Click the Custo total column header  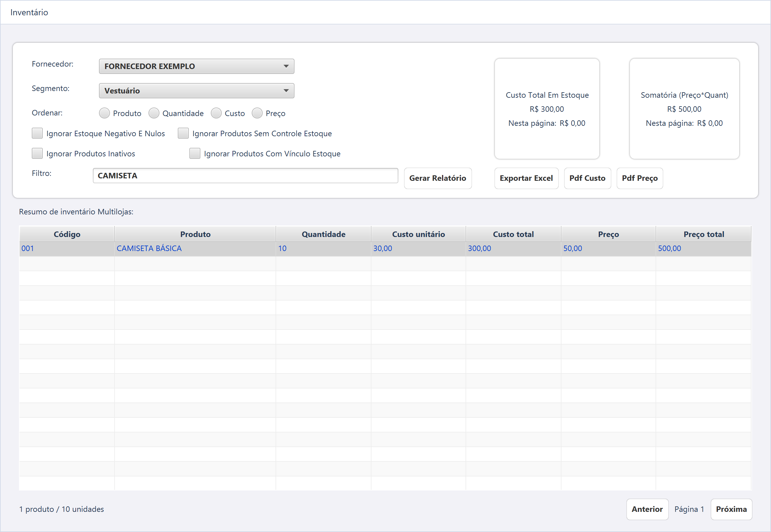[513, 234]
